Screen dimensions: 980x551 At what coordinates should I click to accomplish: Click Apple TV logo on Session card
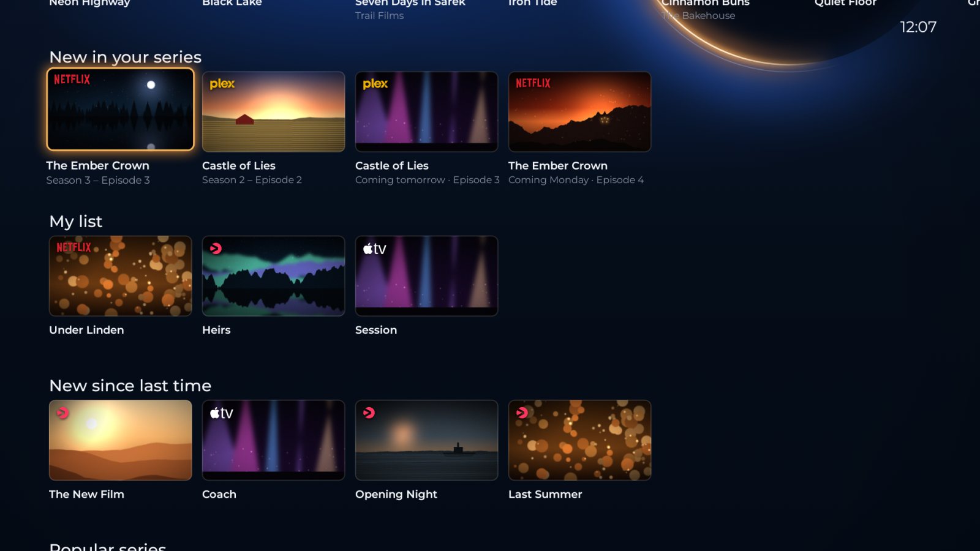[374, 249]
